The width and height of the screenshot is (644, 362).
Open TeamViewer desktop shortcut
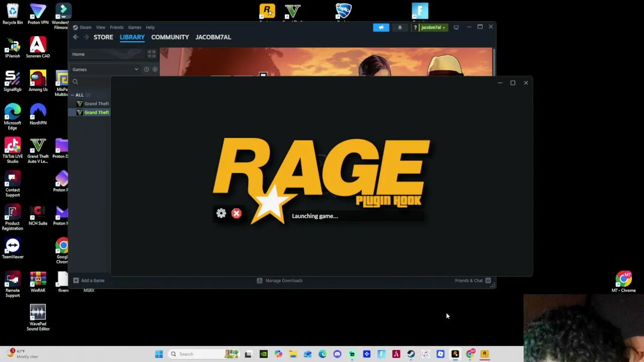13,249
